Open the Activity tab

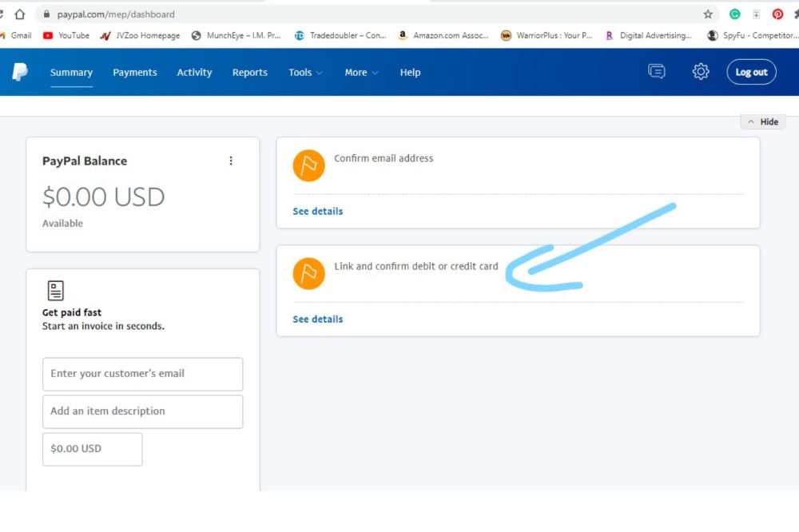194,72
